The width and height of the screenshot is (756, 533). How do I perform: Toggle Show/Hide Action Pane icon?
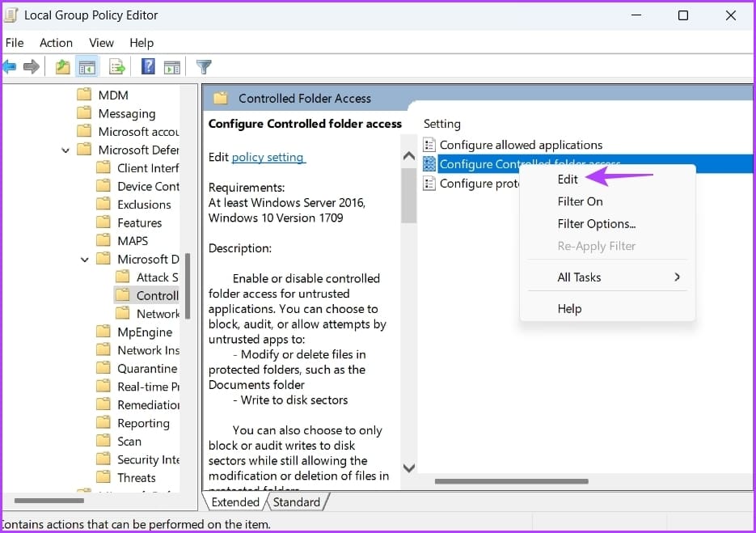[x=172, y=67]
